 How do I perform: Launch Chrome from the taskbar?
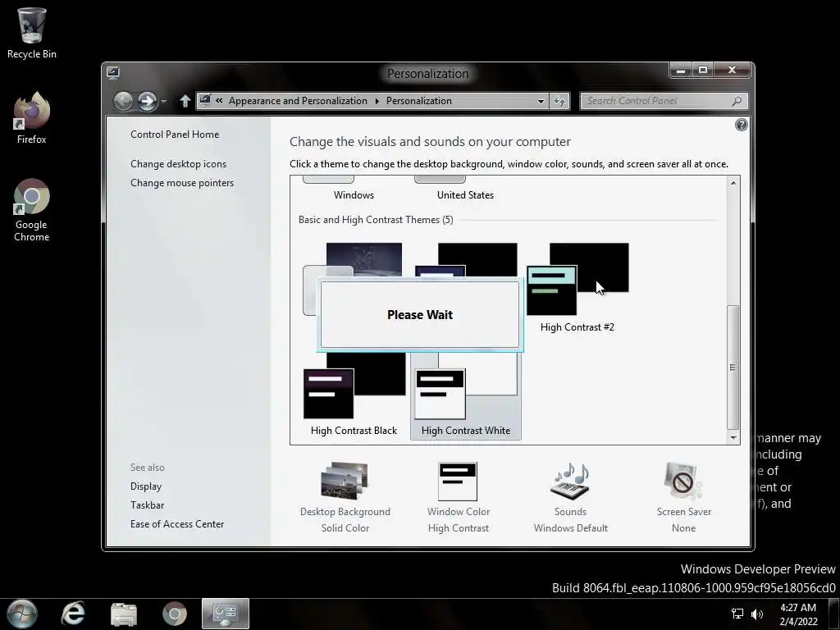point(175,614)
